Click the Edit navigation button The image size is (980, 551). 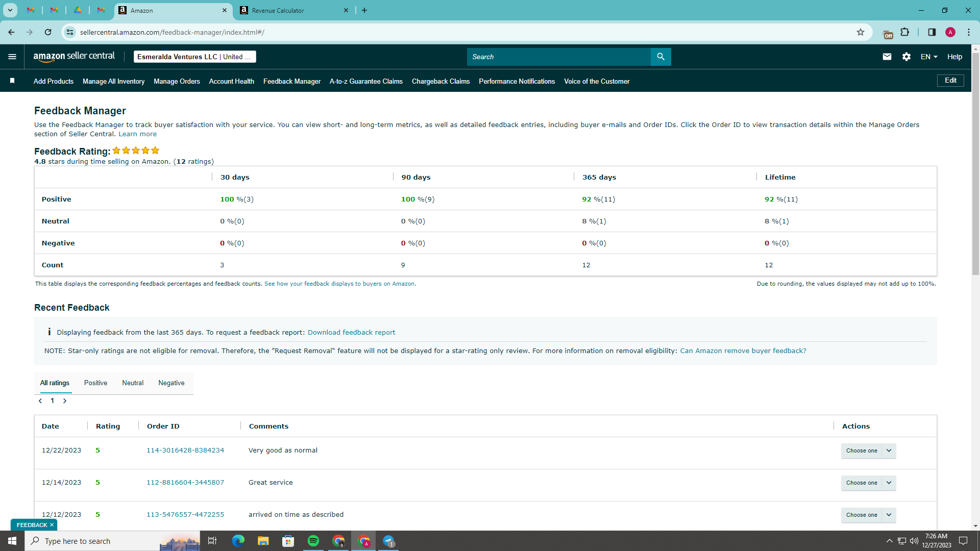[950, 81]
